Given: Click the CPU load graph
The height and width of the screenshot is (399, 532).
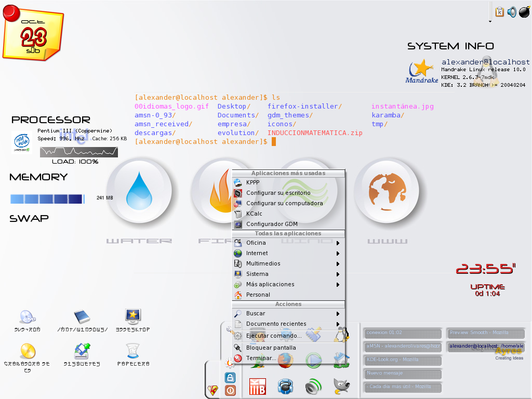Looking at the screenshot, I should (79, 152).
